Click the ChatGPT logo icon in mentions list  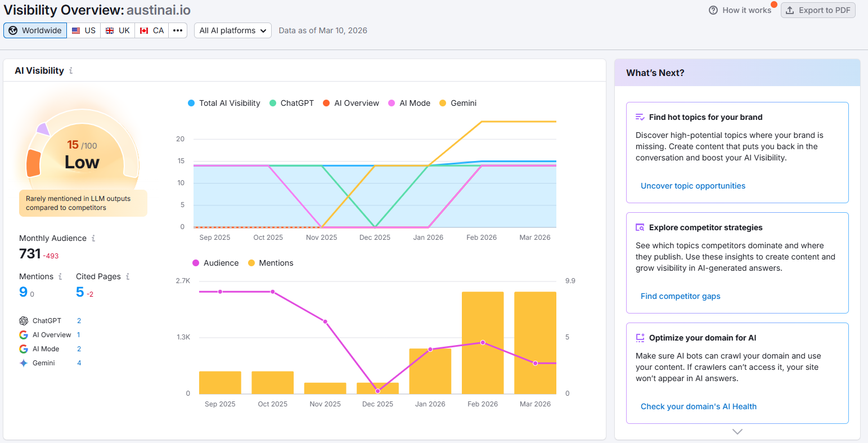pyautogui.click(x=24, y=321)
